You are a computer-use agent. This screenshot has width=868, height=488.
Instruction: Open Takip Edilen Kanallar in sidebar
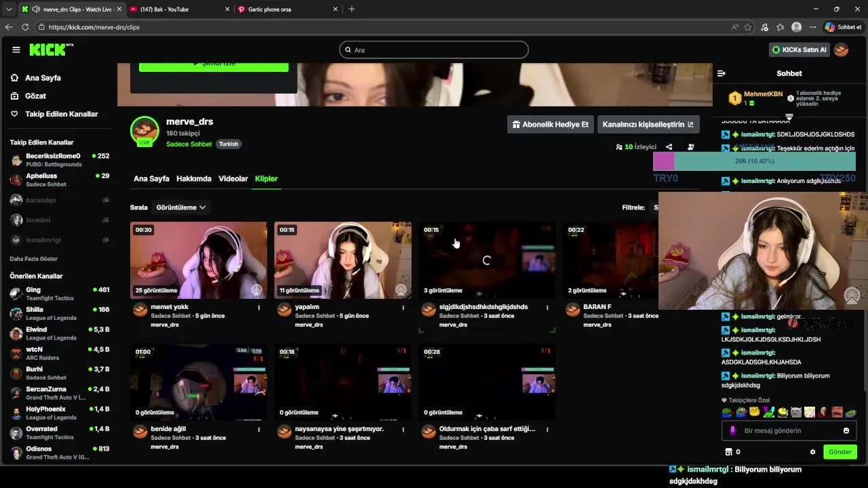click(54, 114)
